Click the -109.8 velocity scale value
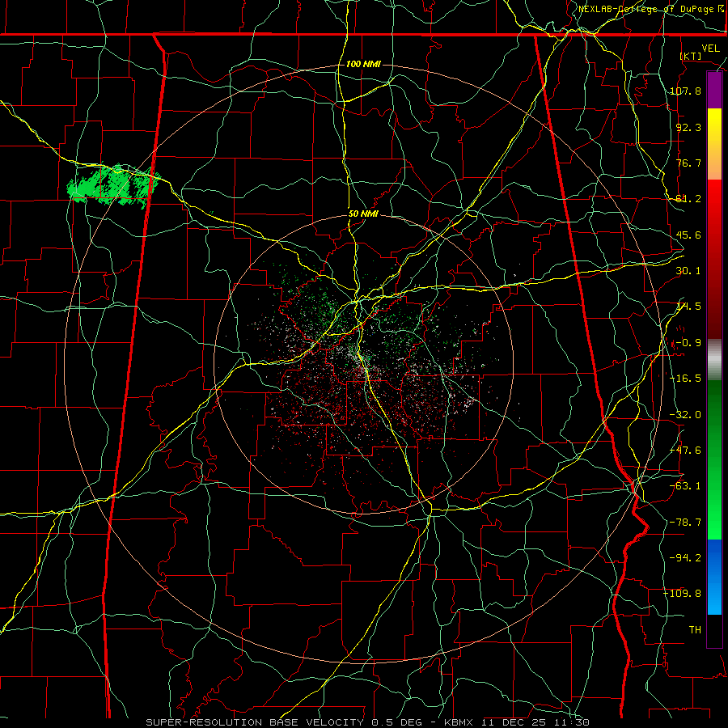Screen dimensions: 728x728 click(x=683, y=594)
